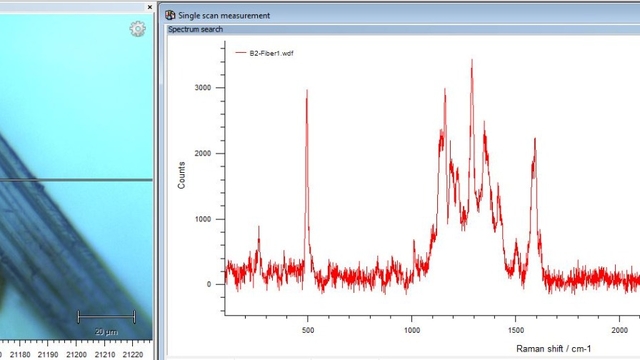Select the Single scan measurement title text
This screenshot has width=640, height=360.
(x=224, y=16)
